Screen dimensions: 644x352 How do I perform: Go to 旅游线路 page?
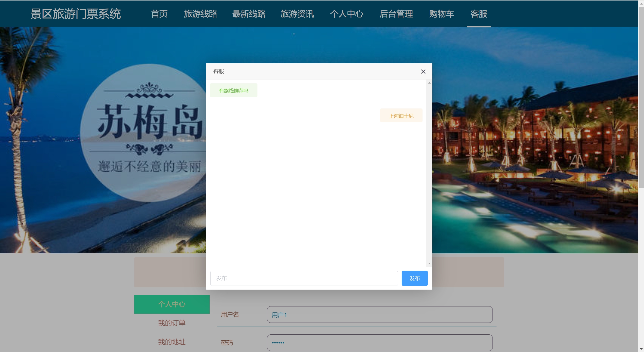pos(200,14)
